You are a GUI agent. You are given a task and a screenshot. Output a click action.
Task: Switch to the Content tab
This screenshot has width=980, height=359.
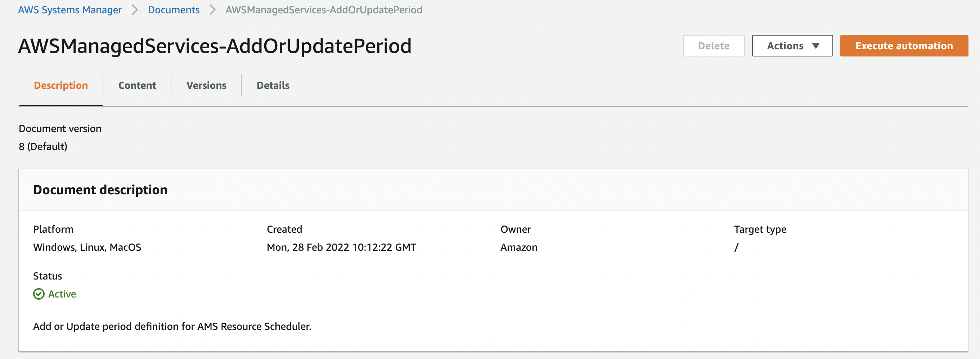tap(137, 85)
